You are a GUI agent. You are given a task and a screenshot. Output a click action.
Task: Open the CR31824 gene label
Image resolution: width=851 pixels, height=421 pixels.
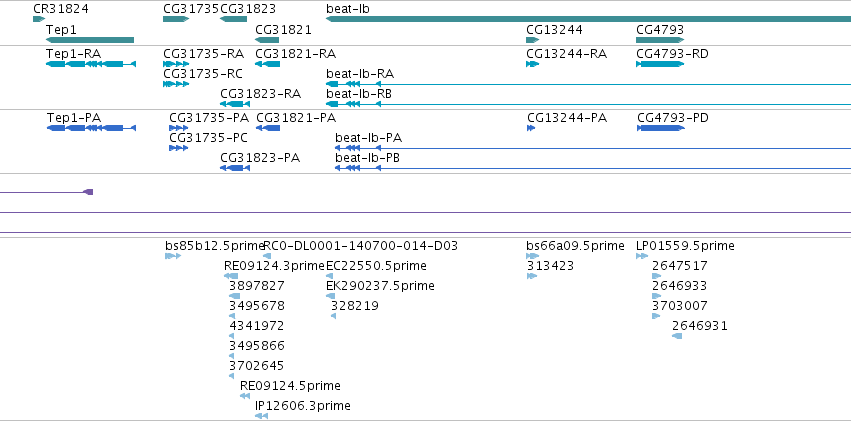[x=61, y=9]
